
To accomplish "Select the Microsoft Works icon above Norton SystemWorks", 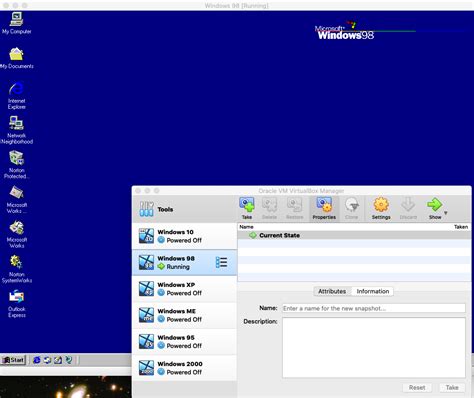I will 16,234.
